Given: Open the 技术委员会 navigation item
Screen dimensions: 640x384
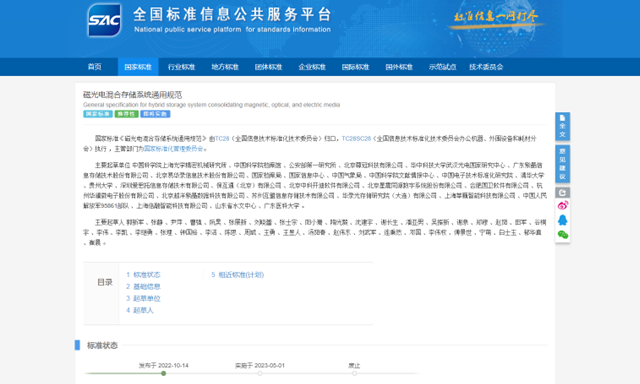Looking at the screenshot, I should coord(486,67).
